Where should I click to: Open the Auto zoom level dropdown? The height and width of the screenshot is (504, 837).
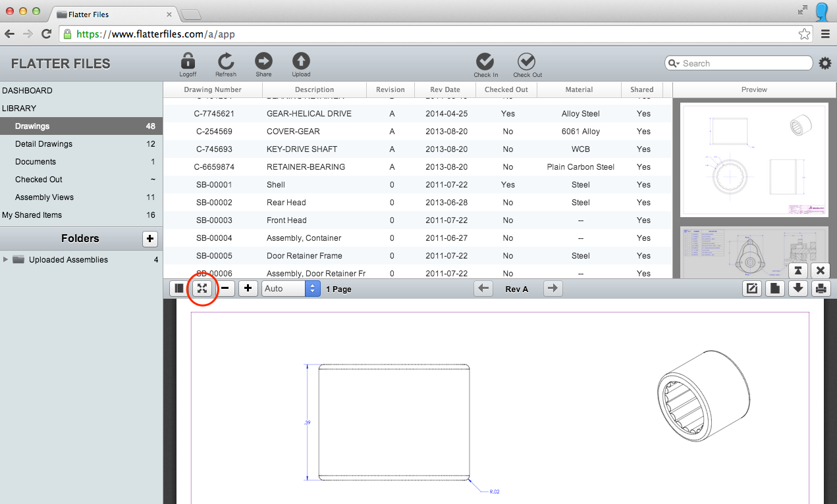[291, 288]
